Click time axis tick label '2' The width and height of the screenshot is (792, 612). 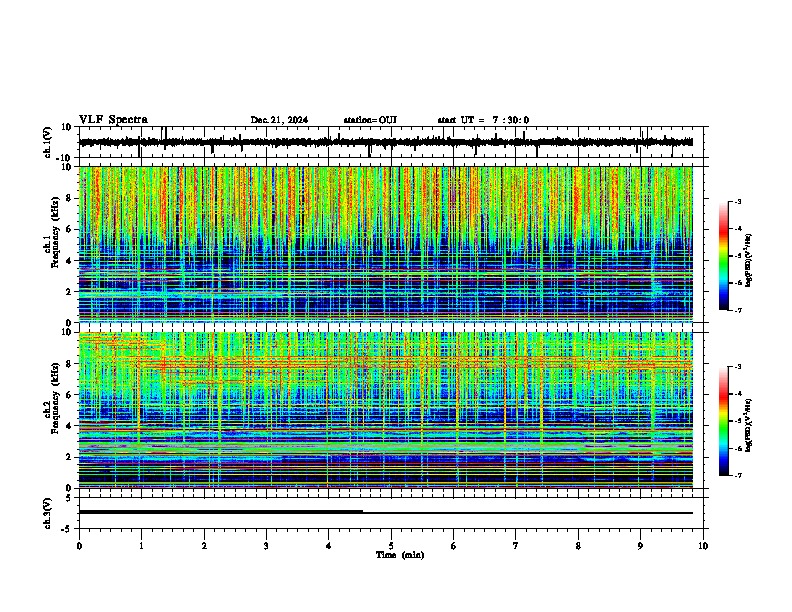(x=204, y=546)
